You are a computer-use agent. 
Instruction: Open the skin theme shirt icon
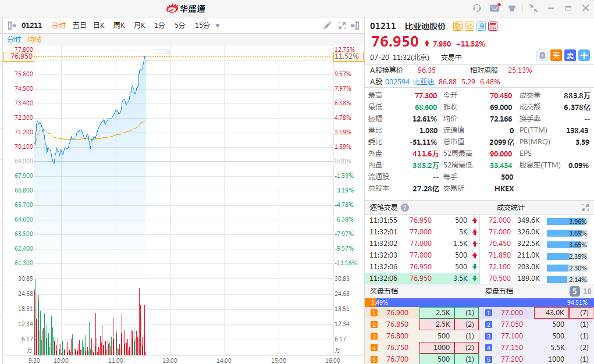(512, 8)
